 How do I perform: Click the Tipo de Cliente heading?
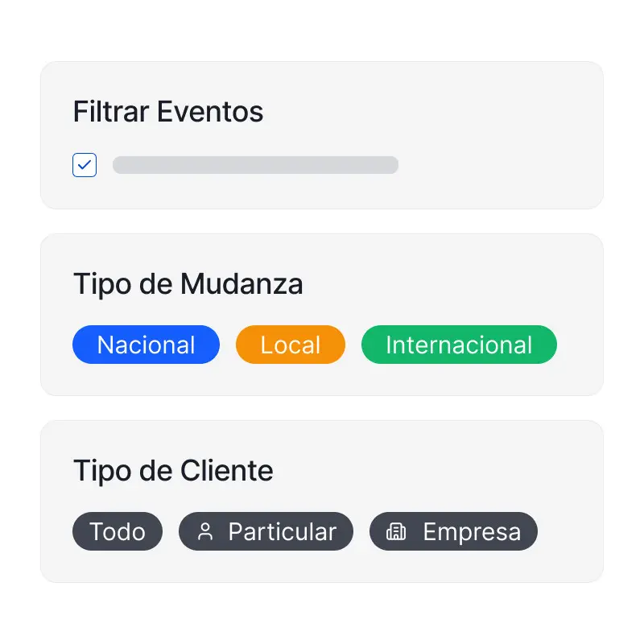pos(172,471)
